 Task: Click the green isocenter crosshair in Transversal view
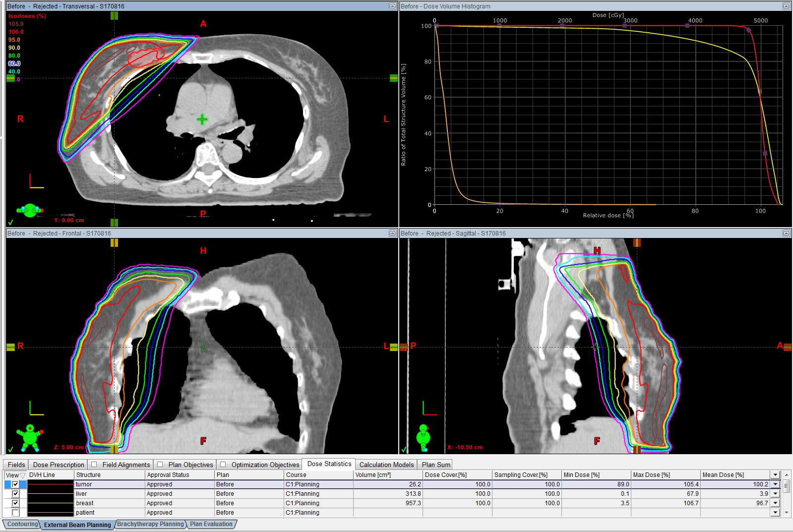[x=202, y=119]
